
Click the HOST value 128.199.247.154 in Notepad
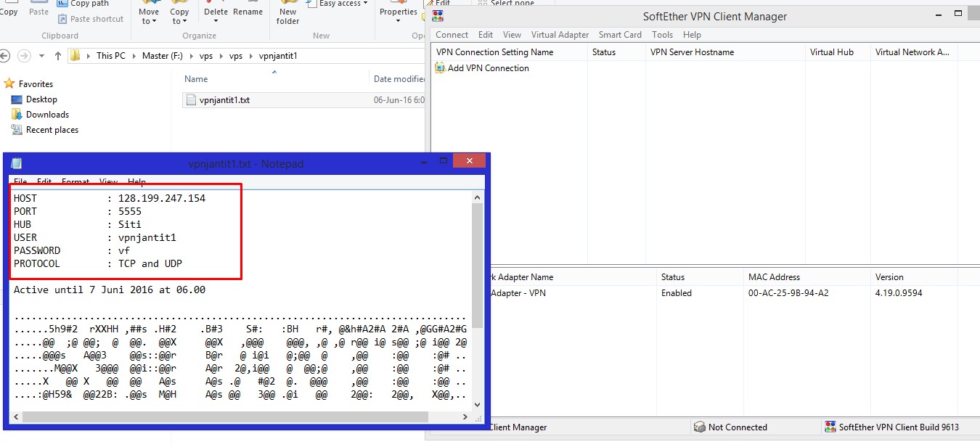[162, 198]
